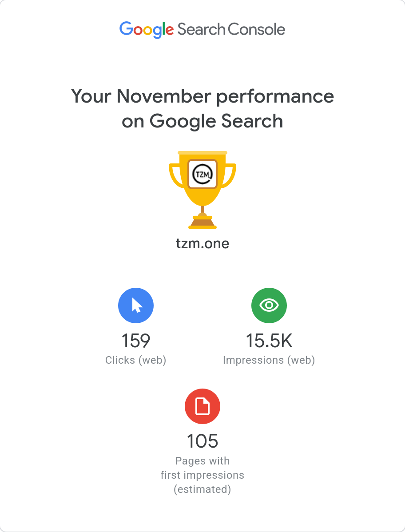The image size is (405, 532).
Task: Open the tzm.one site link
Action: click(x=202, y=243)
